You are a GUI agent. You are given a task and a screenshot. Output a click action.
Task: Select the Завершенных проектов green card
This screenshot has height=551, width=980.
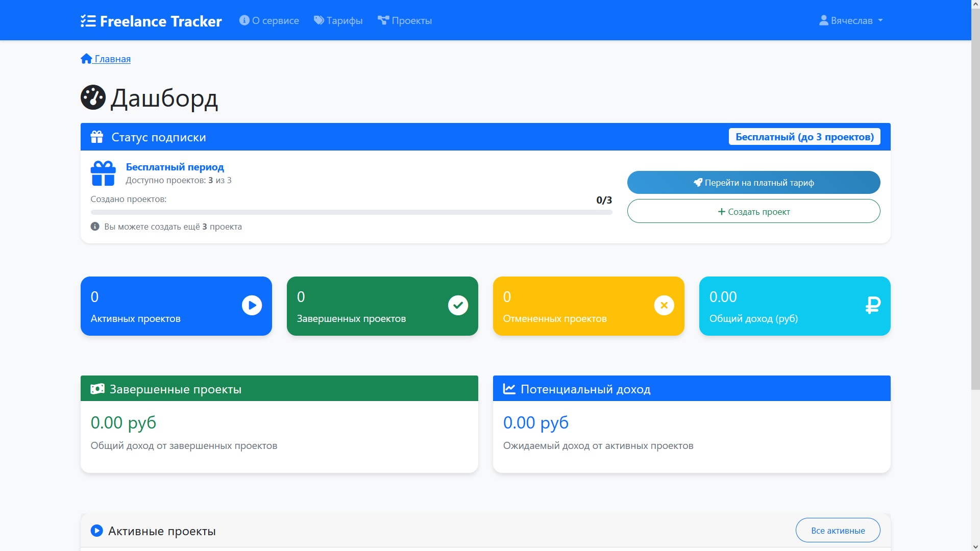pos(382,306)
